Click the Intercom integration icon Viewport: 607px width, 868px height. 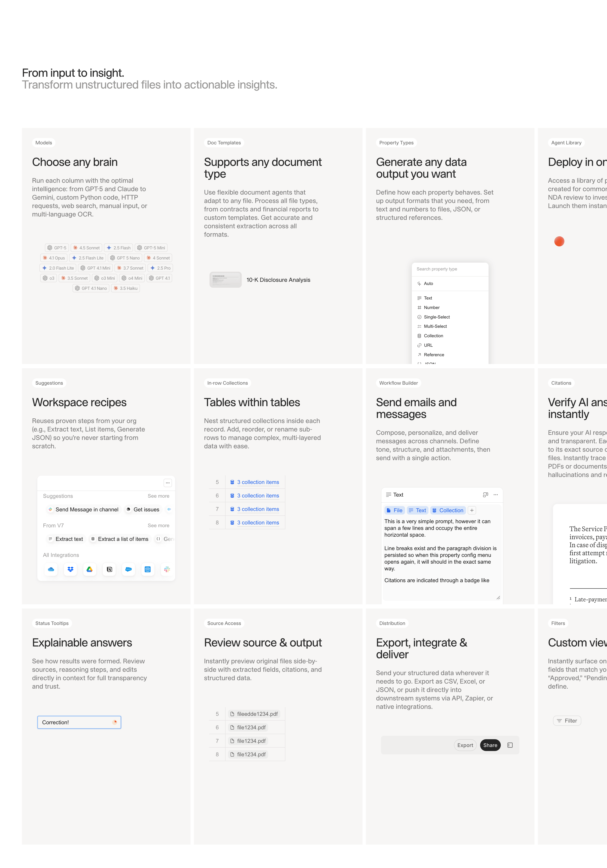pyautogui.click(x=148, y=569)
